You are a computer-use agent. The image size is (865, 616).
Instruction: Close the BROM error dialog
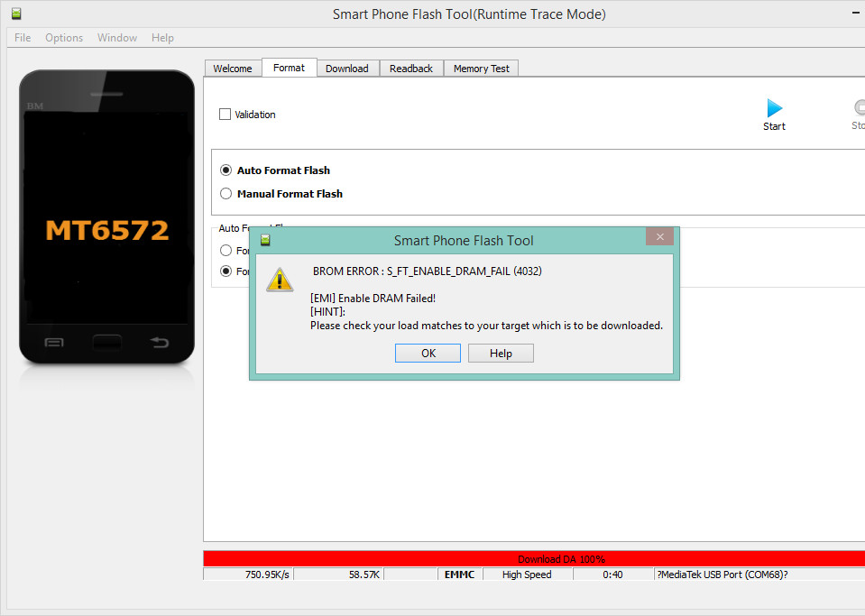[x=659, y=236]
